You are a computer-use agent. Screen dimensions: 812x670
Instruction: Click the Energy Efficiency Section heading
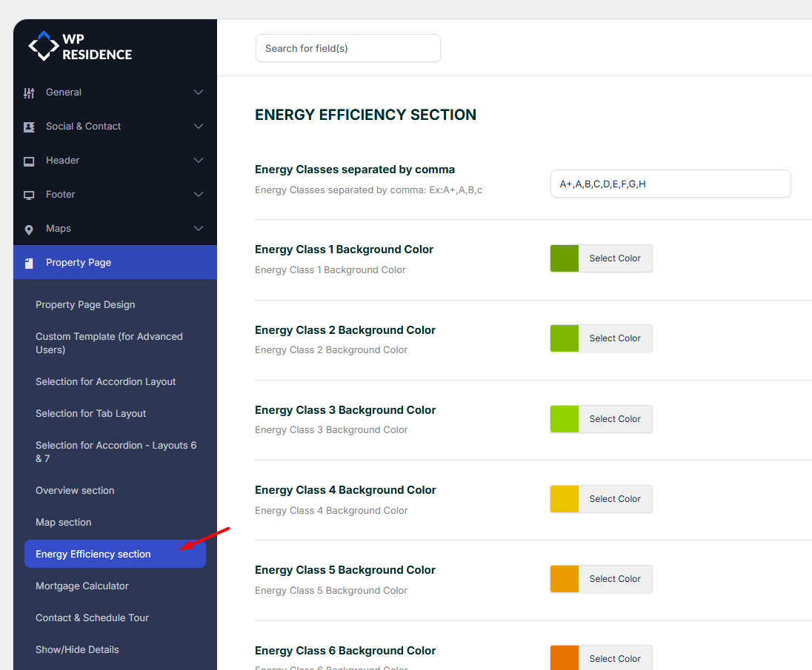point(365,115)
